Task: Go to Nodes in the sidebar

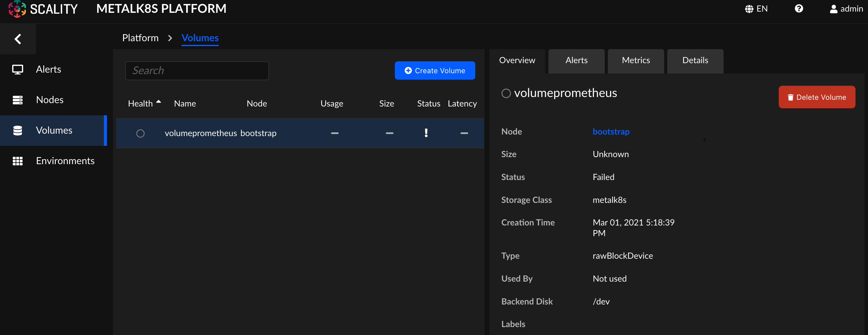Action: pyautogui.click(x=50, y=100)
